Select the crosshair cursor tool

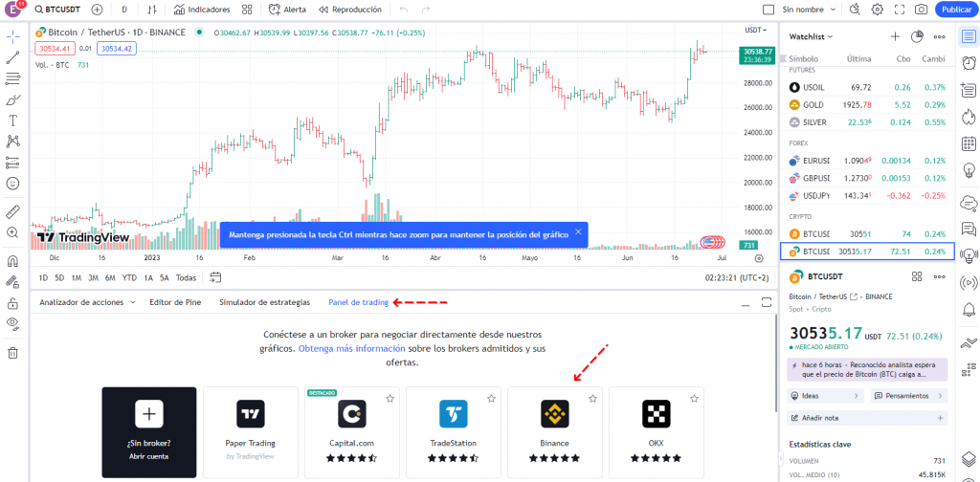13,35
